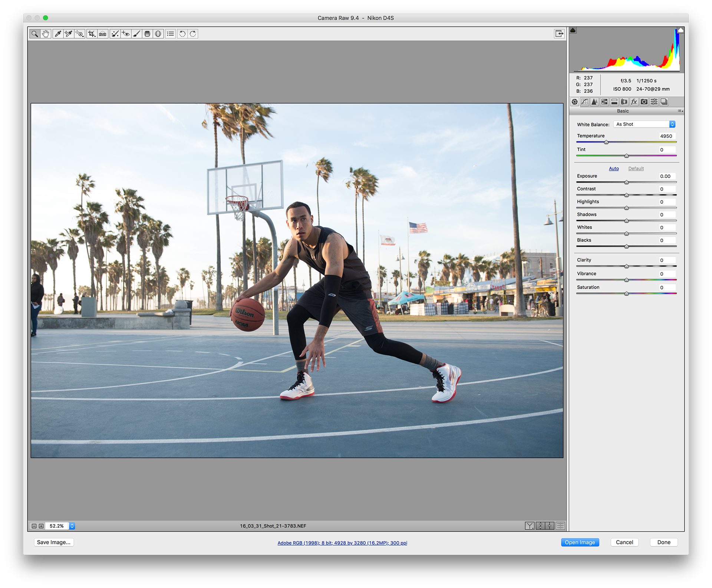This screenshot has height=588, width=712.
Task: Rotate image 90° counterclockwise
Action: click(182, 34)
